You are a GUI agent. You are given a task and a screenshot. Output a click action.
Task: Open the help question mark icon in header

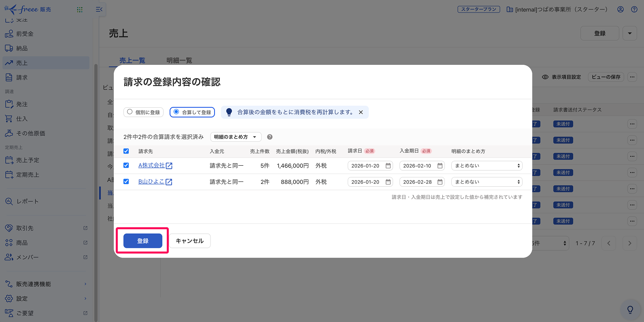tap(634, 9)
